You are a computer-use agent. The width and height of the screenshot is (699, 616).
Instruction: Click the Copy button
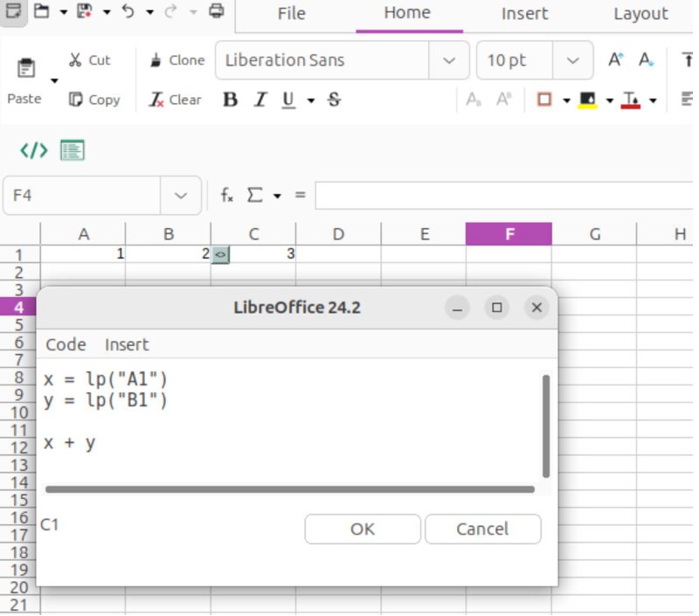(94, 100)
